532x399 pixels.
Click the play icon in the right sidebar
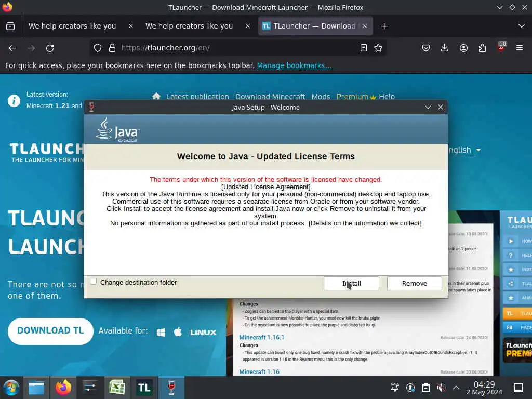(x=511, y=241)
